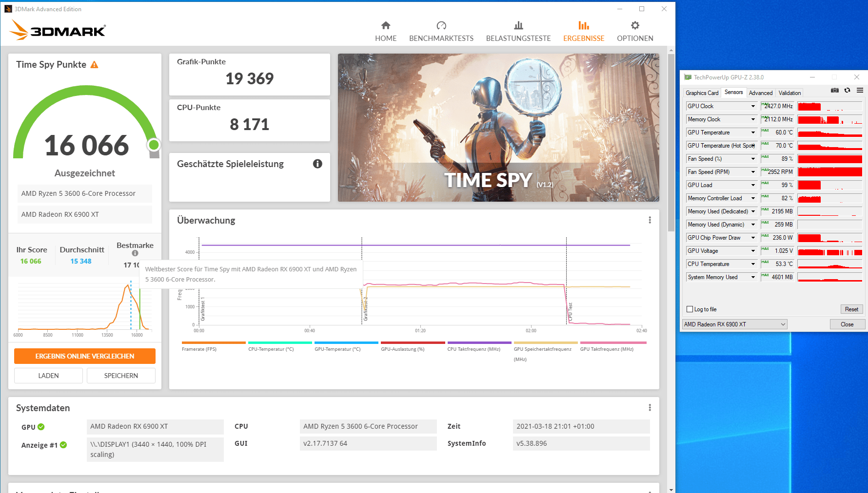Switch to ERGEBNISSE tab
Screen dimensions: 868x493
pyautogui.click(x=584, y=31)
